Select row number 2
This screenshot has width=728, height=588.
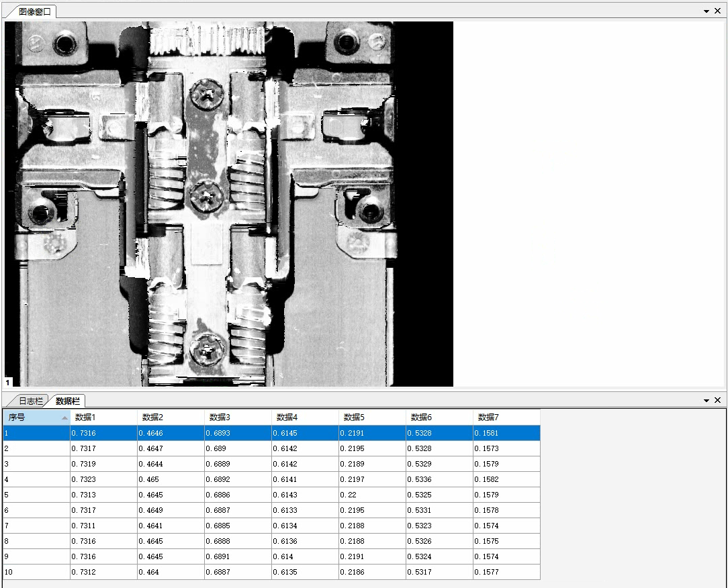coord(37,448)
